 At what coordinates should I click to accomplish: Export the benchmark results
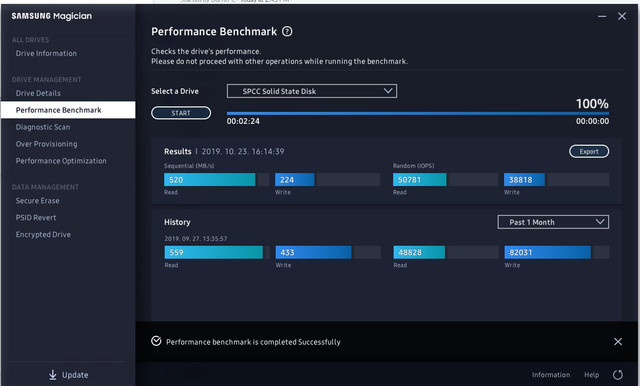pos(589,151)
